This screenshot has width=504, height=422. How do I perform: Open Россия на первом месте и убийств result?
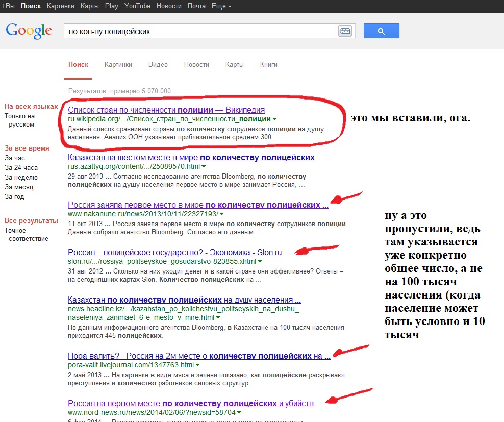point(191,403)
